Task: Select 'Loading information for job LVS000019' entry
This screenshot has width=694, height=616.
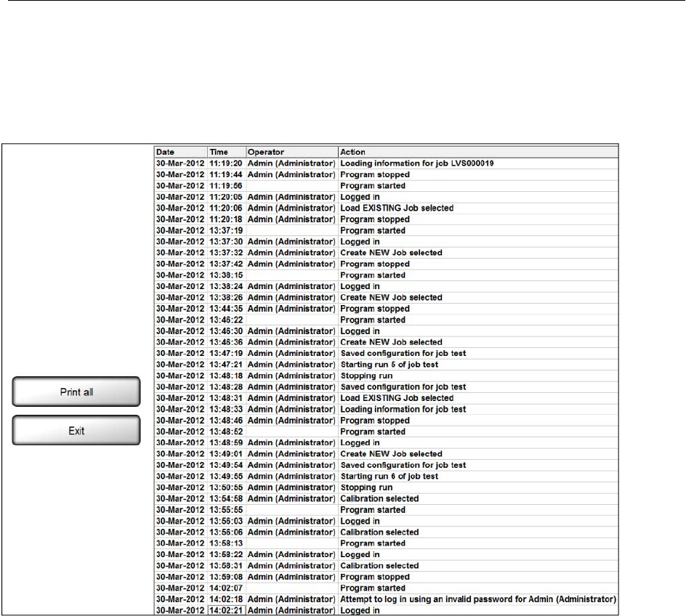Action: click(x=417, y=163)
